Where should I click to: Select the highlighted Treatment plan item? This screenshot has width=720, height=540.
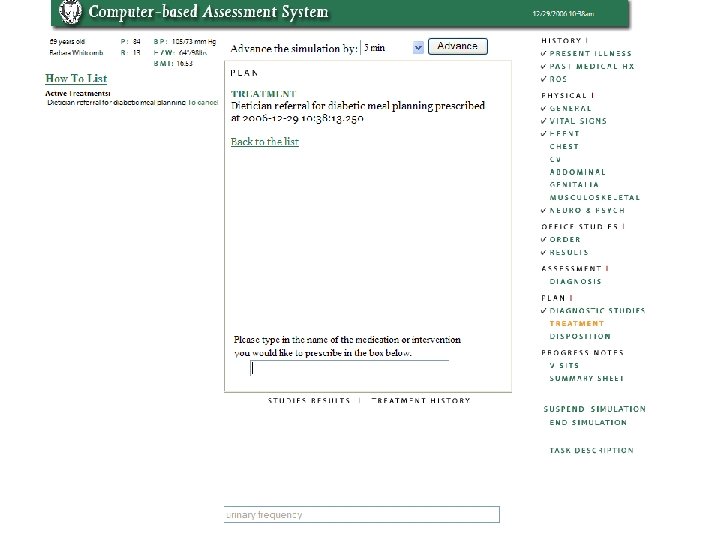(x=576, y=324)
